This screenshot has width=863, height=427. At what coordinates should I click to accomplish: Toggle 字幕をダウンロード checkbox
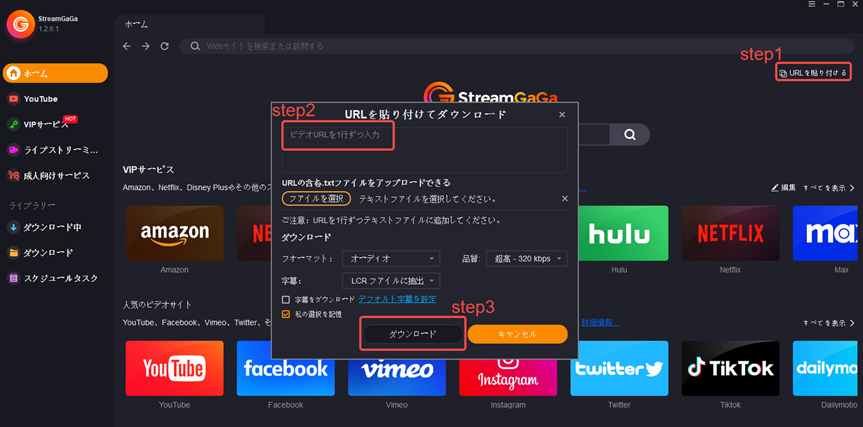tap(286, 300)
